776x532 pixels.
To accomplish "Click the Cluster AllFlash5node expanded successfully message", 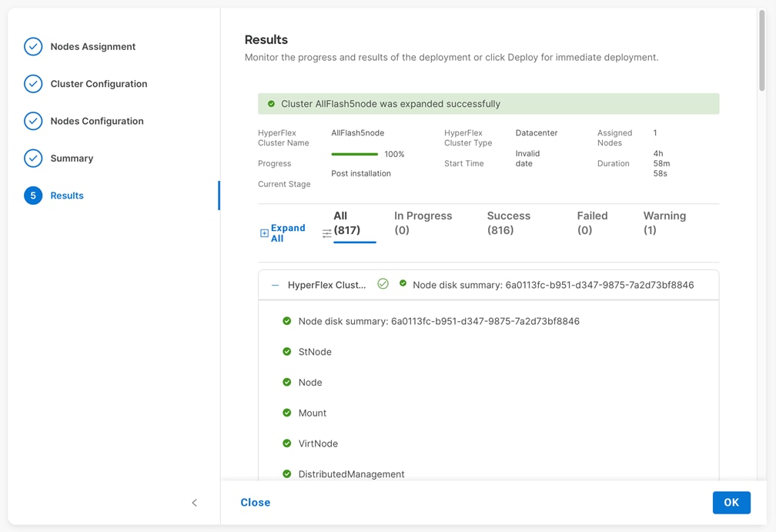I will [x=390, y=104].
